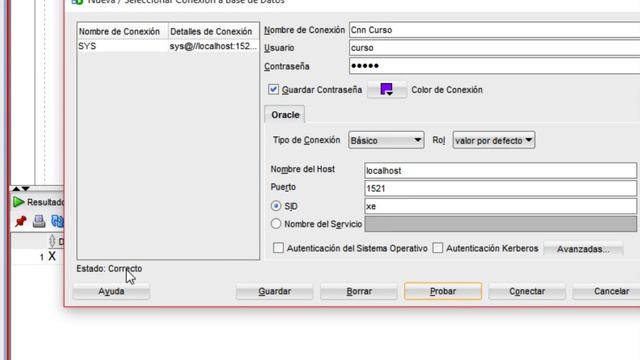This screenshot has height=360, width=640.
Task: Select the Nombre del Servicio radio button
Action: 276,224
